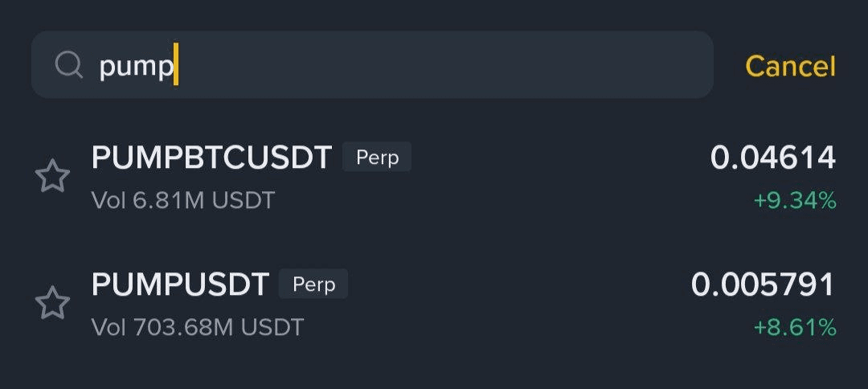Tap the Perp badge beside PUMPUSDT
Screen dimensions: 868x389
click(313, 284)
